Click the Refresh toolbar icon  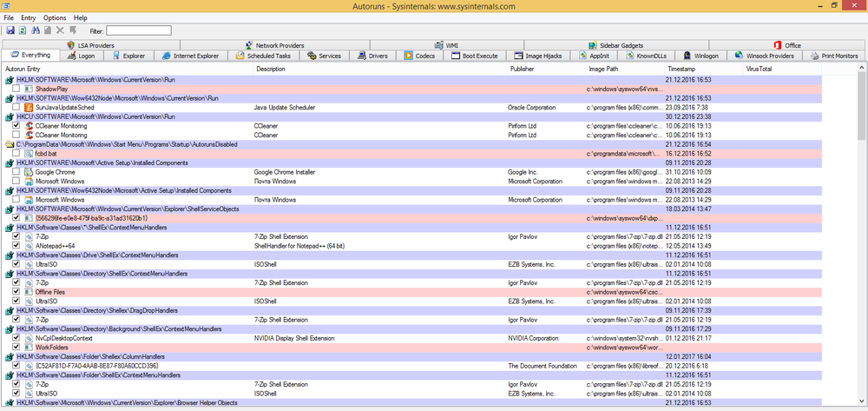[x=23, y=31]
